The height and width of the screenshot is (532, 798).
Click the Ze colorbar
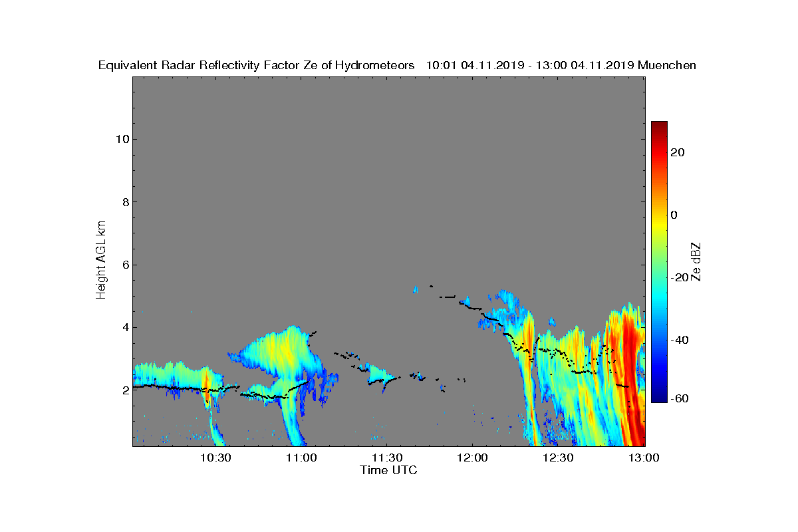click(x=659, y=262)
